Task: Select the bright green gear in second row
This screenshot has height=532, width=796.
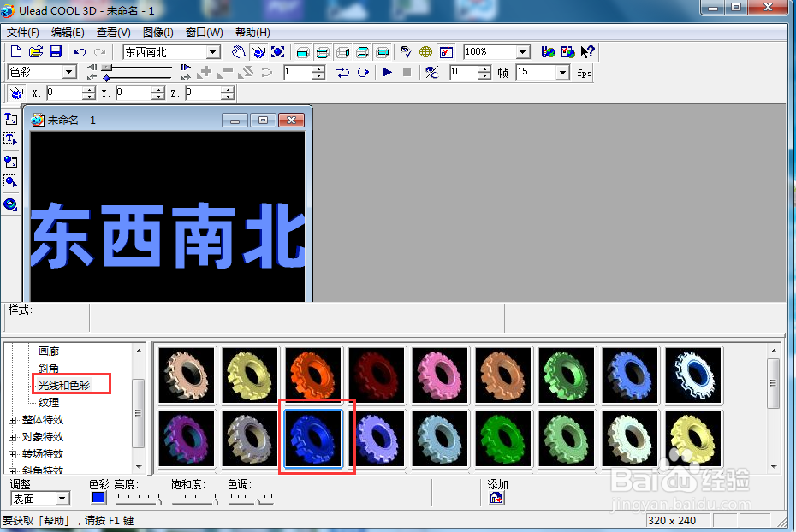Action: tap(502, 438)
